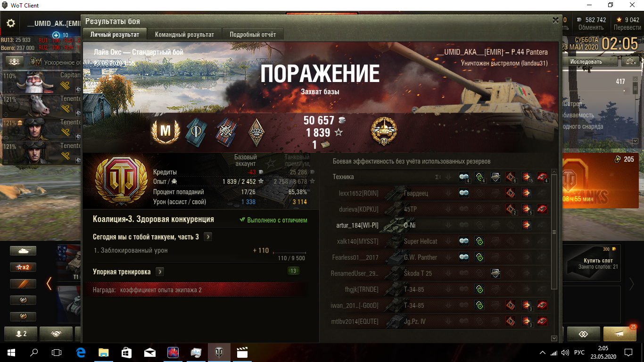The height and width of the screenshot is (362, 644).
Task: Select lexx1652[ROIN] Гвардеец row
Action: point(439,193)
